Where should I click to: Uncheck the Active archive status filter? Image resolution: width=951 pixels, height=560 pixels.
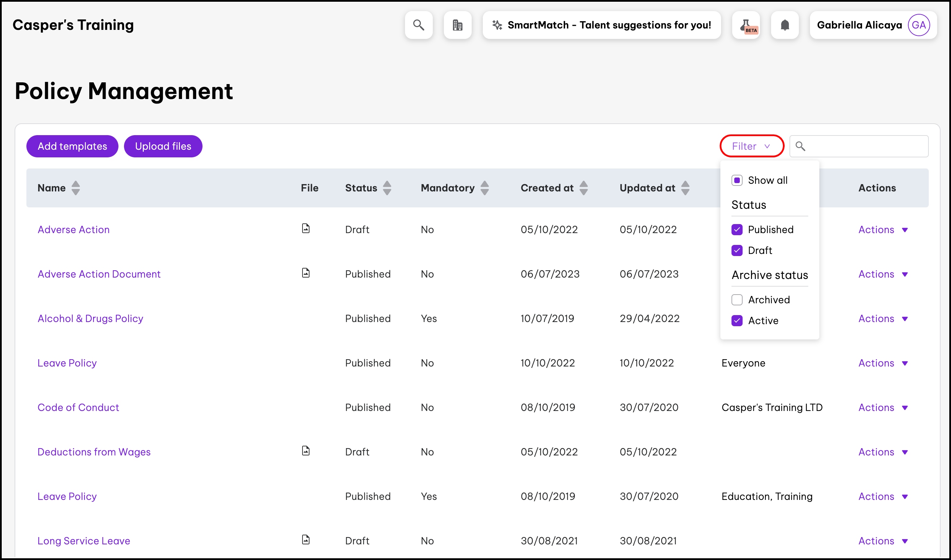(x=737, y=320)
